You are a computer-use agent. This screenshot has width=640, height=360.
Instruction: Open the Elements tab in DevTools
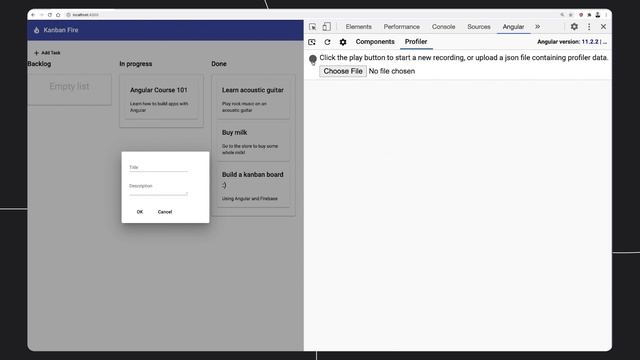[358, 27]
